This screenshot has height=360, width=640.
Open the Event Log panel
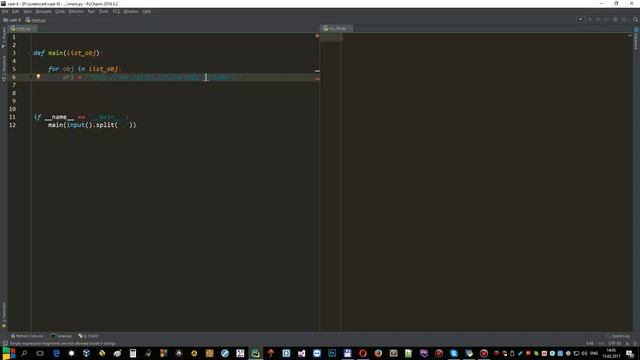click(618, 336)
